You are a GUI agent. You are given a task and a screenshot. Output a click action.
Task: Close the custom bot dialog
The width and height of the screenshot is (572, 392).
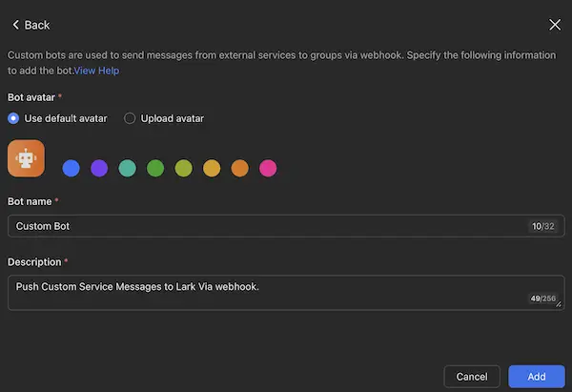pyautogui.click(x=555, y=25)
